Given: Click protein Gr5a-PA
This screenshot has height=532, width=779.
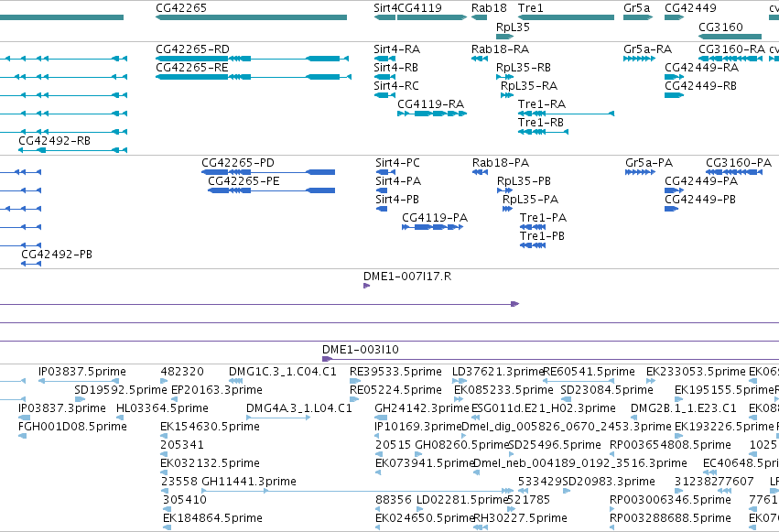Looking at the screenshot, I should pyautogui.click(x=641, y=172).
